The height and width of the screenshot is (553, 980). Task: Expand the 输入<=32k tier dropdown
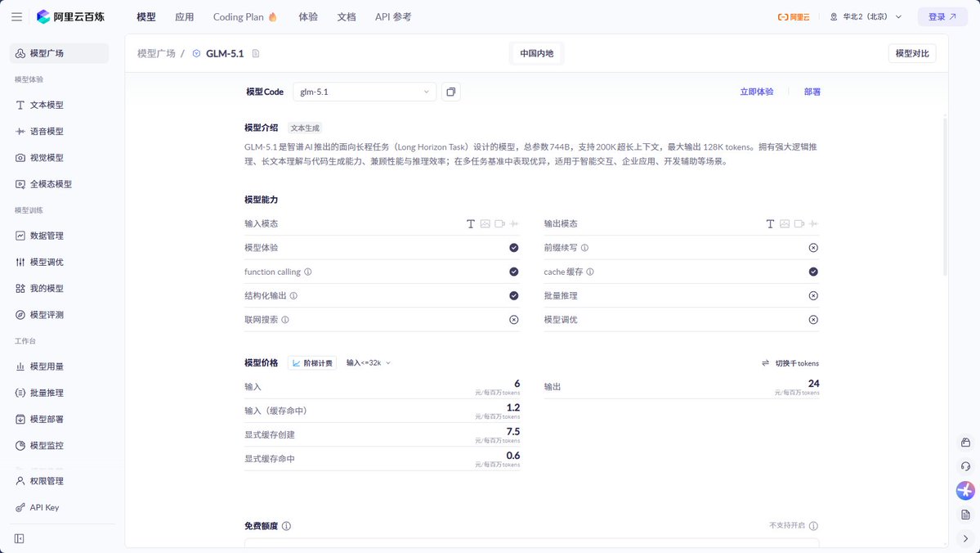[369, 363]
